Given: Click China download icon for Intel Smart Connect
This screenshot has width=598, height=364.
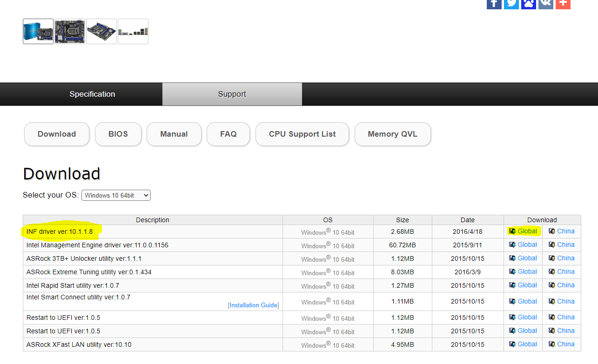Looking at the screenshot, I should pos(552,301).
